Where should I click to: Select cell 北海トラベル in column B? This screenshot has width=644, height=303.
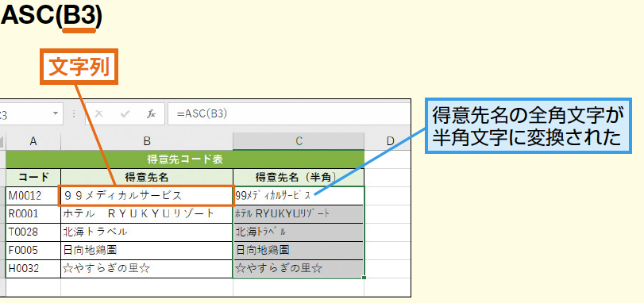click(147, 232)
